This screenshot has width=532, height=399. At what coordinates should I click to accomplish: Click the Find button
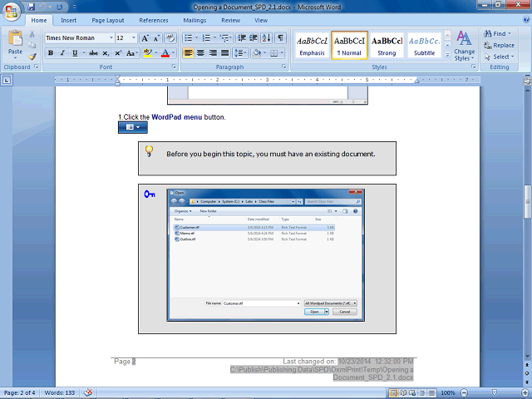[497, 33]
